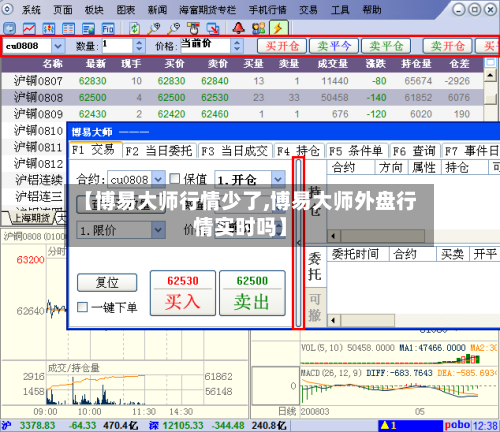
Task: Click the hand pointer selection icon
Action: pyautogui.click(x=193, y=29)
